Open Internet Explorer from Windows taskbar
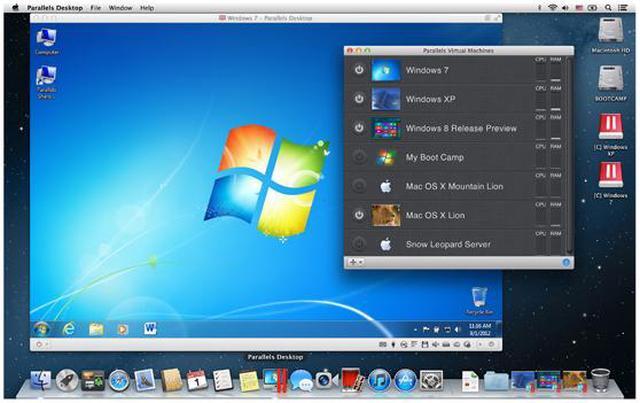 pyautogui.click(x=69, y=329)
